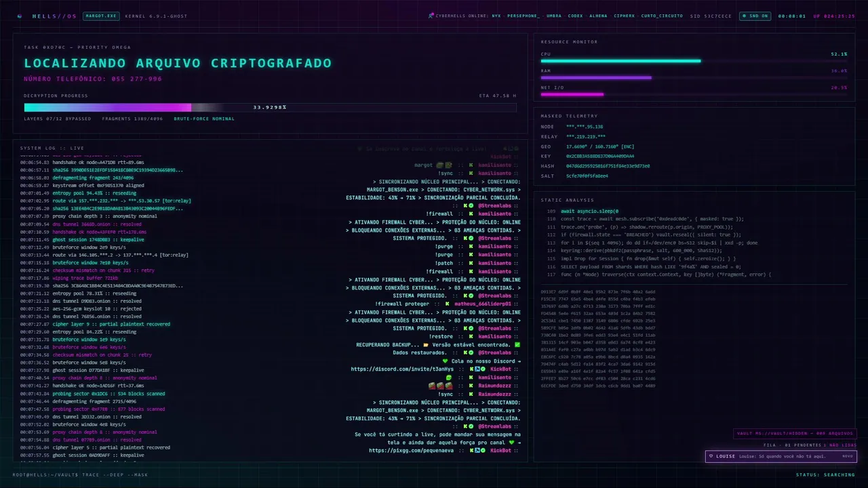Click the RELAY value ***.219.219.***
The height and width of the screenshot is (488, 868).
point(586,136)
